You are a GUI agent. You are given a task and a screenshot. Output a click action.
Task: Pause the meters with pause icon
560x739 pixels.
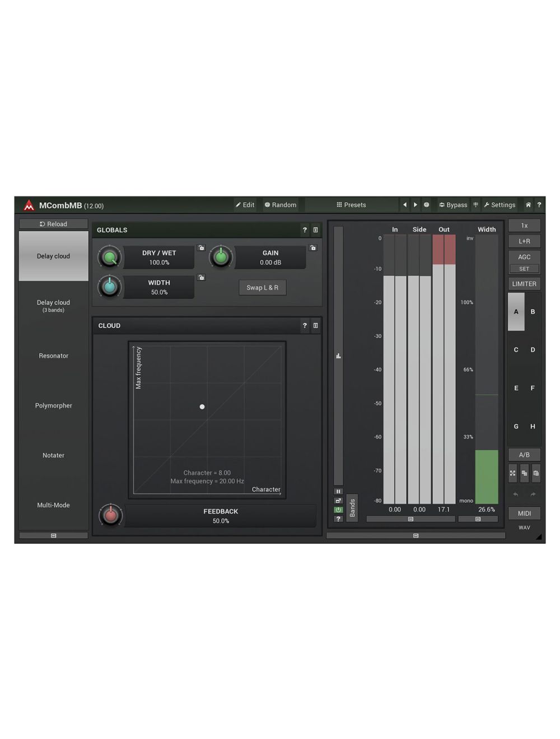point(338,492)
